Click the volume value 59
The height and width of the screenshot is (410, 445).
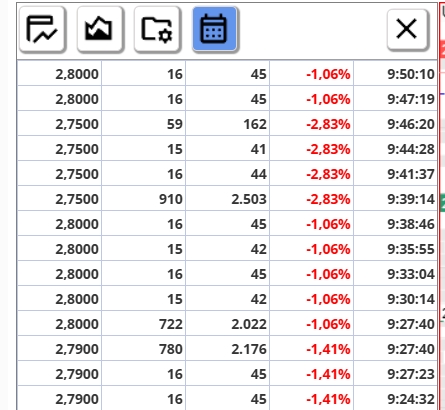(175, 124)
